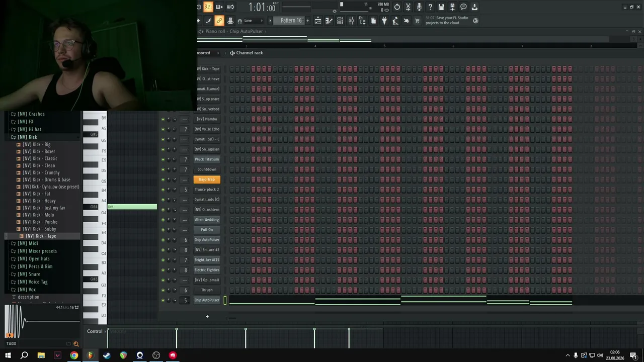Open OBS Studio from taskbar
This screenshot has width=644, height=362.
pyautogui.click(x=156, y=355)
